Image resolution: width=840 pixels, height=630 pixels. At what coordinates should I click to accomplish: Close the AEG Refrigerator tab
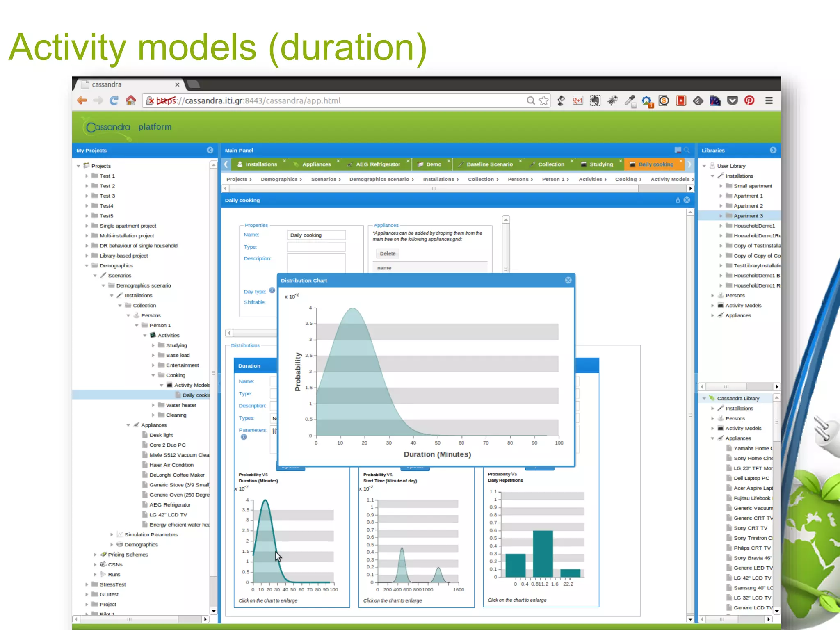point(408,161)
